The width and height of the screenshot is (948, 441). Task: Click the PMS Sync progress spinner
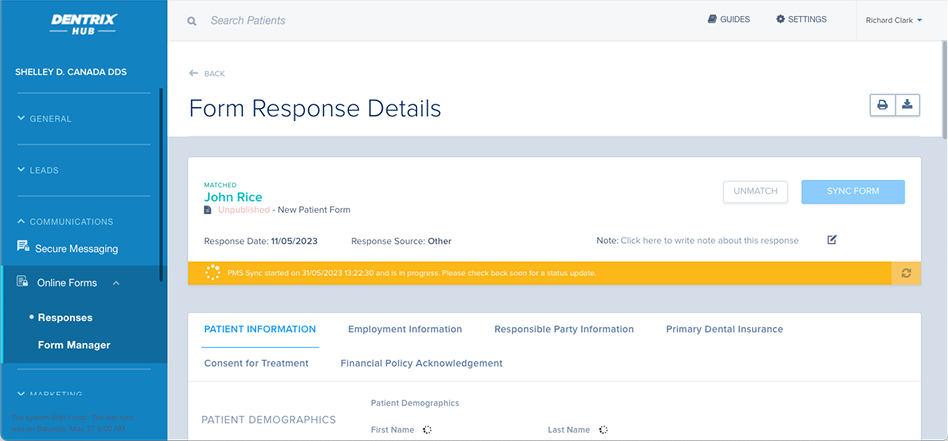tap(212, 273)
